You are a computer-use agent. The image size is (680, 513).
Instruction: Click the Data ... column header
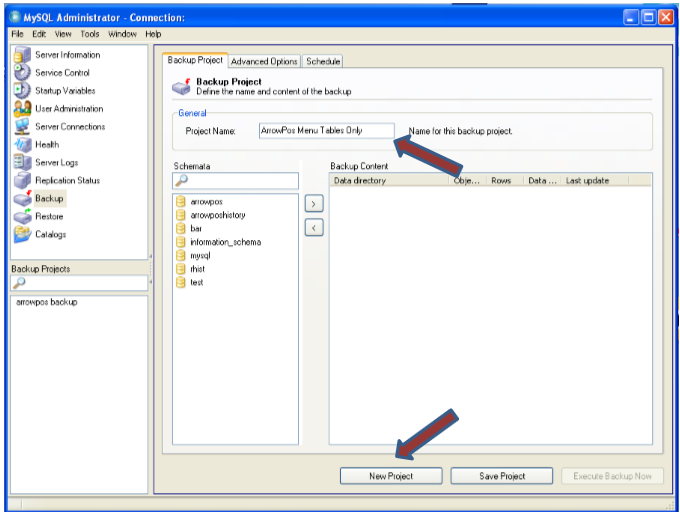(x=542, y=180)
